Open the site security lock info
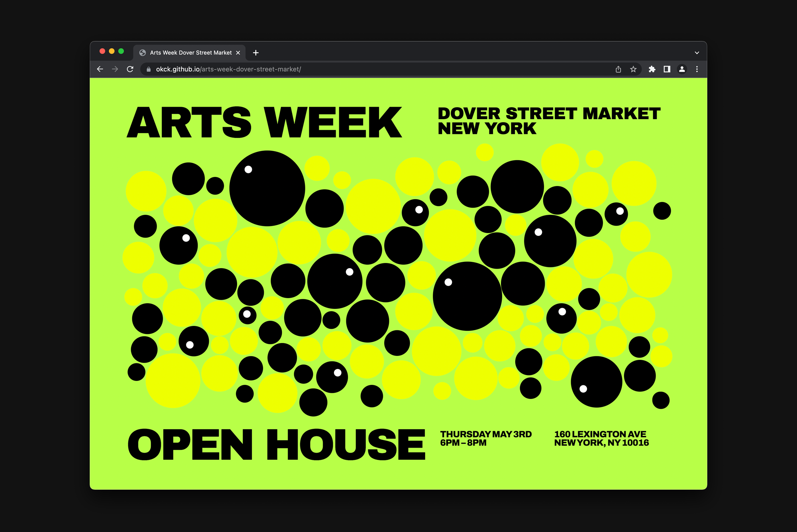 click(149, 69)
